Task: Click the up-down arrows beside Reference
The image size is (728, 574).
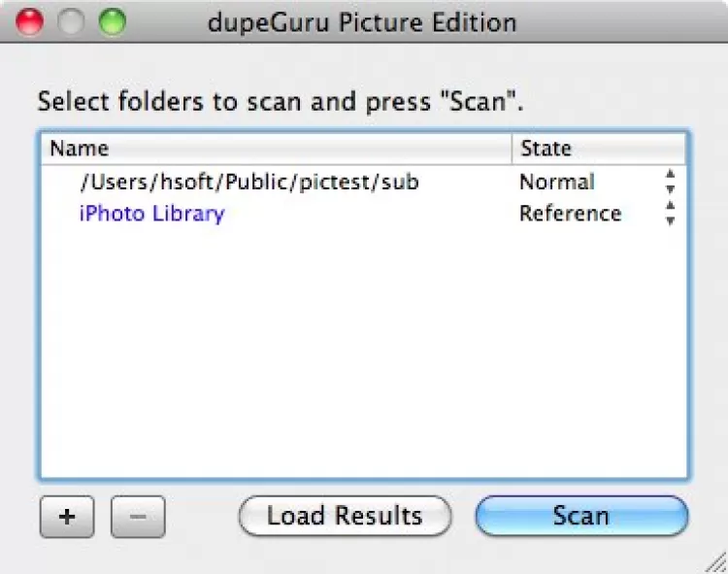Action: click(x=669, y=214)
